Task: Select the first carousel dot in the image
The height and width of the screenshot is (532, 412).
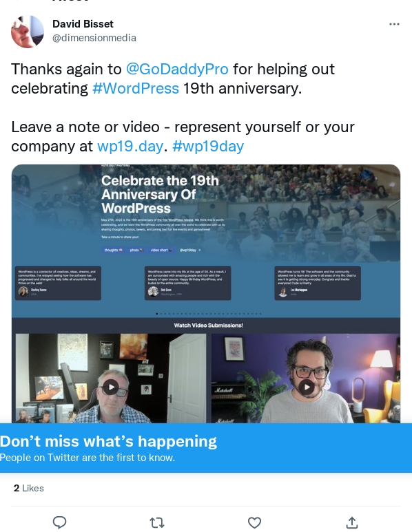Action: point(156,314)
